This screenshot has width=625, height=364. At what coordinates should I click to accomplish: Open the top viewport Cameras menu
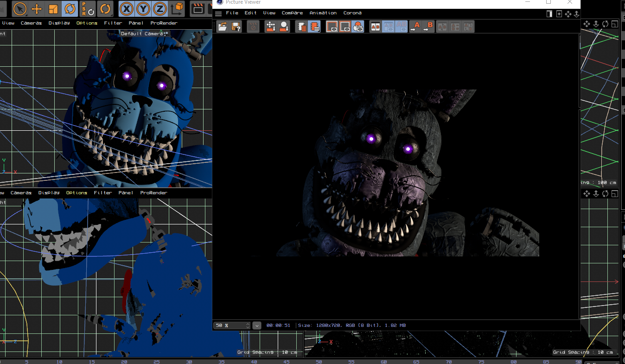click(31, 23)
